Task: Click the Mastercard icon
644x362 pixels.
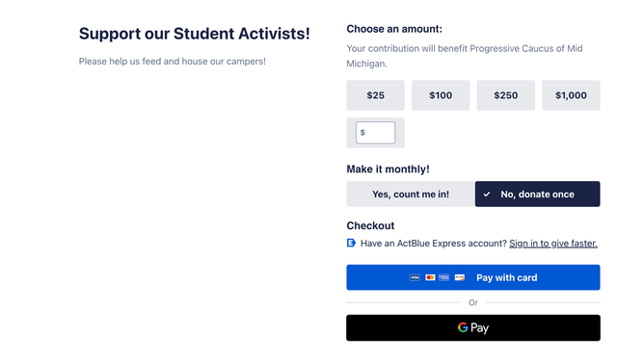Action: 430,277
